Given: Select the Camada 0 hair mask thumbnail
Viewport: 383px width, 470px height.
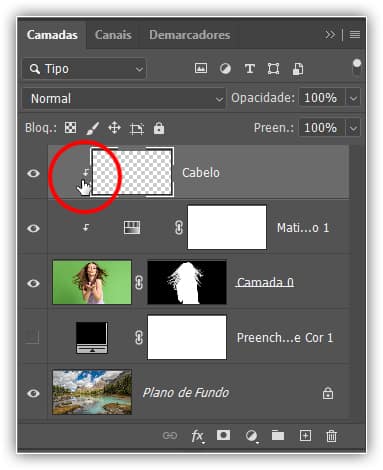Looking at the screenshot, I should pyautogui.click(x=187, y=282).
